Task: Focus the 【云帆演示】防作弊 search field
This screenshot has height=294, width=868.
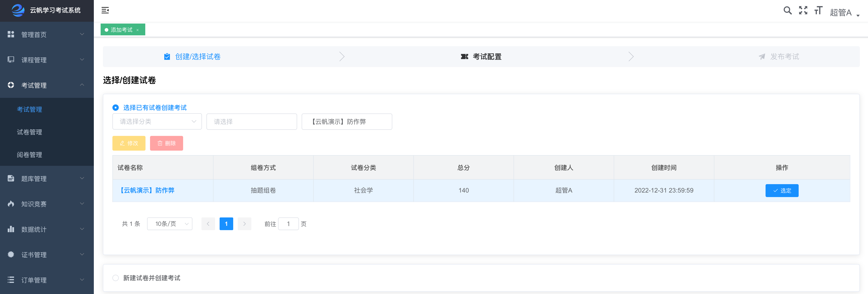Action: point(347,122)
